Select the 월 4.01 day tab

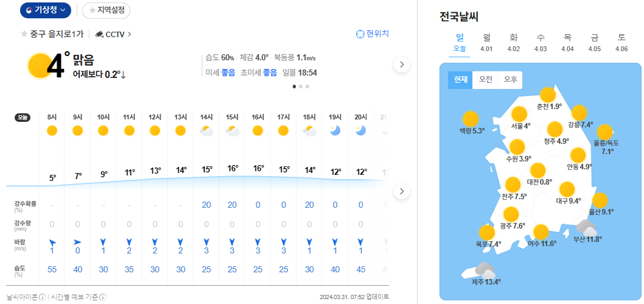(x=486, y=43)
